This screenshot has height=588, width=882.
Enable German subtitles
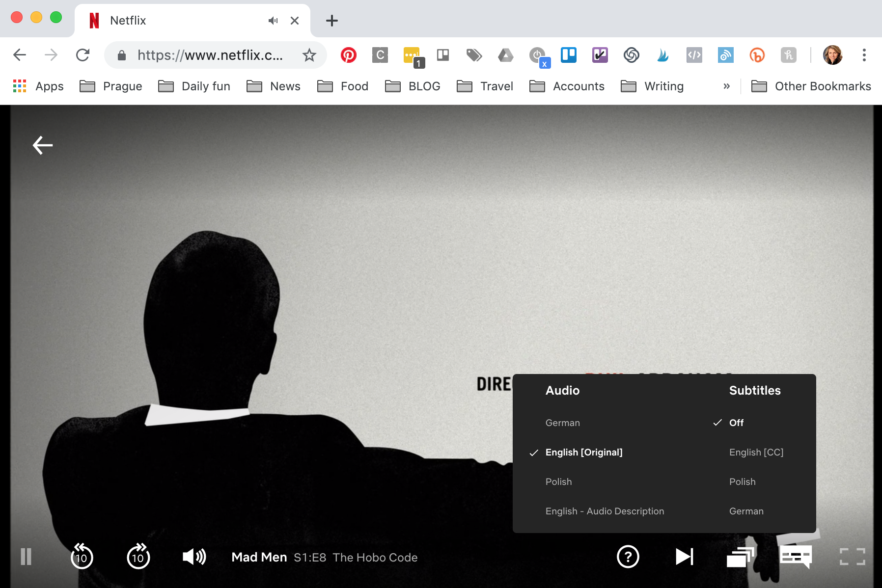[746, 511]
